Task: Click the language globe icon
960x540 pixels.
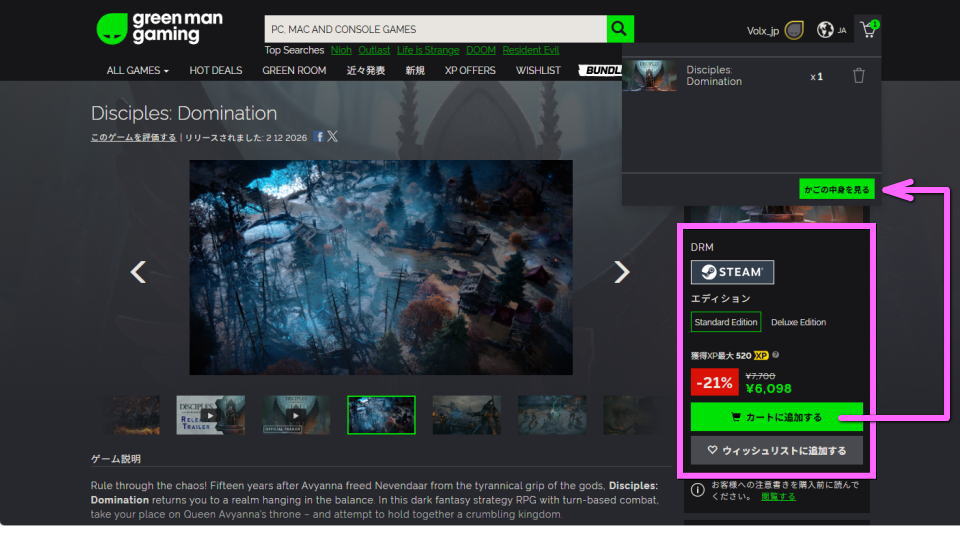Action: (x=825, y=30)
